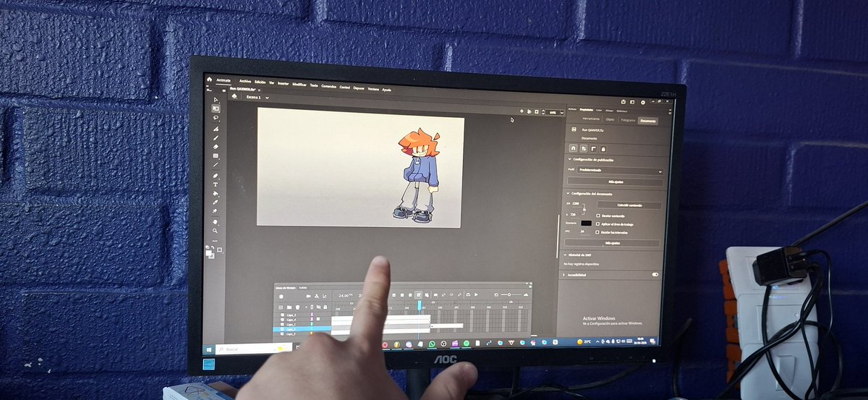
Task: Click the timeline camera icon
Action: click(x=308, y=297)
